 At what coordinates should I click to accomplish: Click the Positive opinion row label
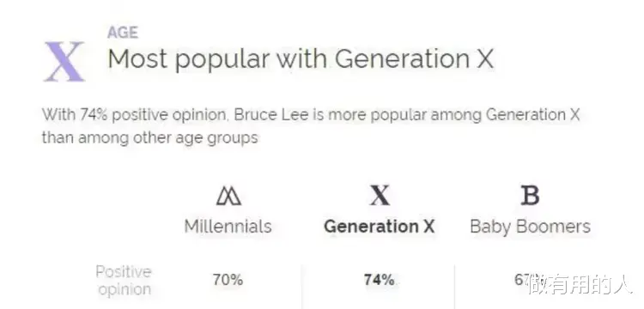123,281
